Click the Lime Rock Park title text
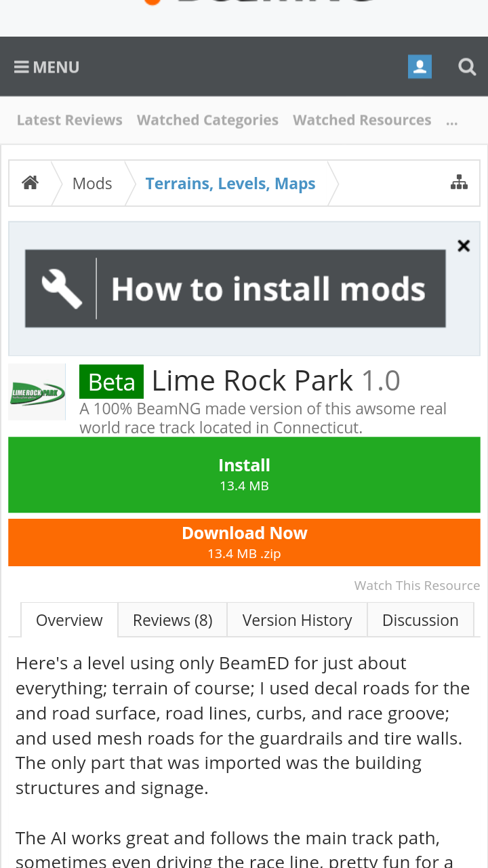Screen dimensions: 488x868 click(252, 381)
